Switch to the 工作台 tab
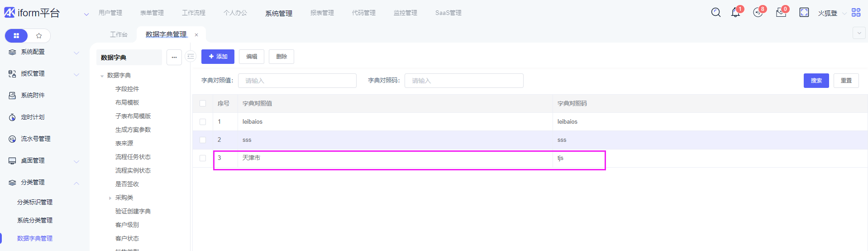The image size is (868, 251). [119, 35]
